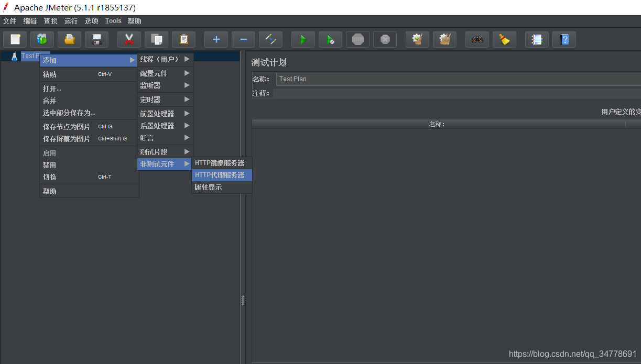Click the Reset search broom icon
The height and width of the screenshot is (364, 641).
click(504, 39)
